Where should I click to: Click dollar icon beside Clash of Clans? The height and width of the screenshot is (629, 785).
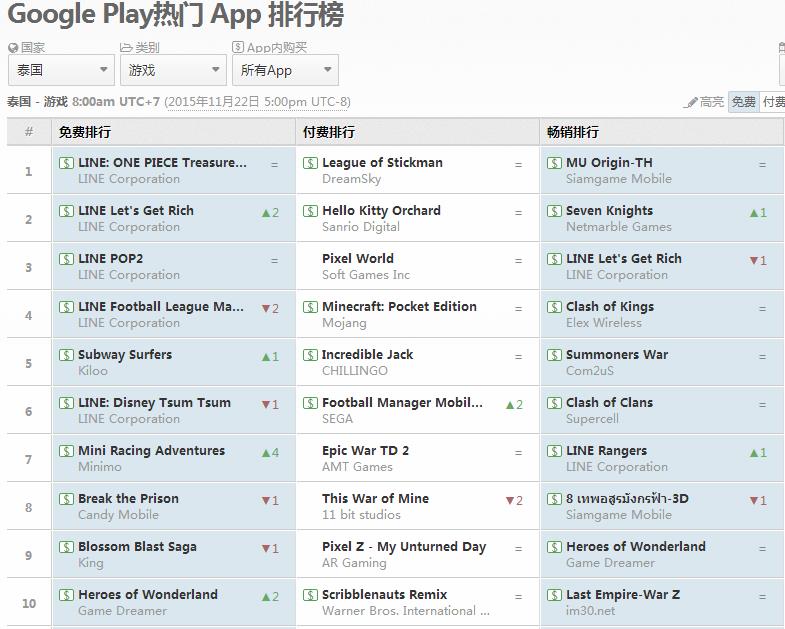pyautogui.click(x=554, y=403)
